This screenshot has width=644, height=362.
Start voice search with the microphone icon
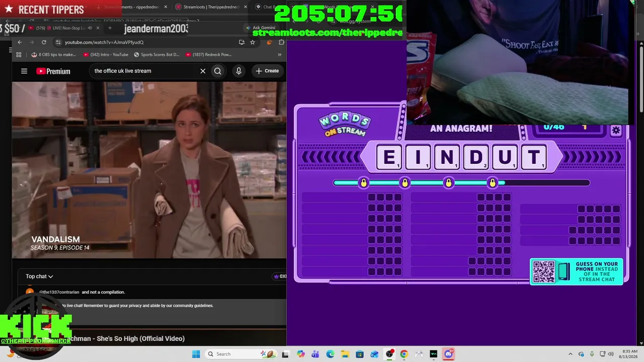click(x=239, y=71)
